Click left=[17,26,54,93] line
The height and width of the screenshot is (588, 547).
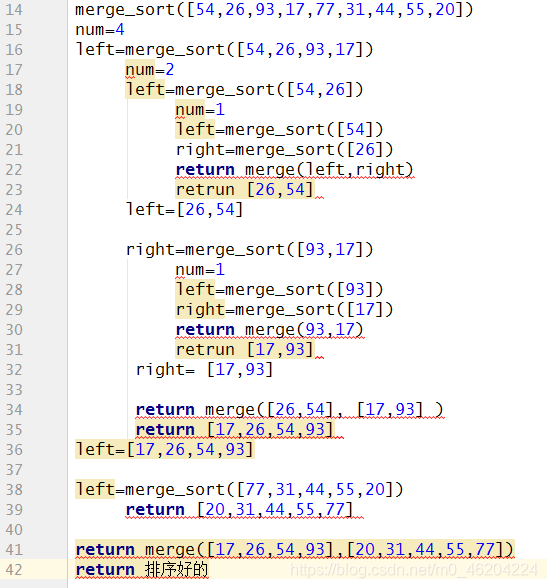[x=165, y=450]
